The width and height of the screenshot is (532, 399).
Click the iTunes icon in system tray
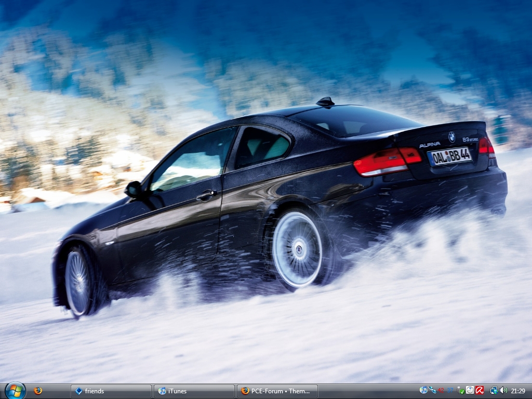(423, 390)
